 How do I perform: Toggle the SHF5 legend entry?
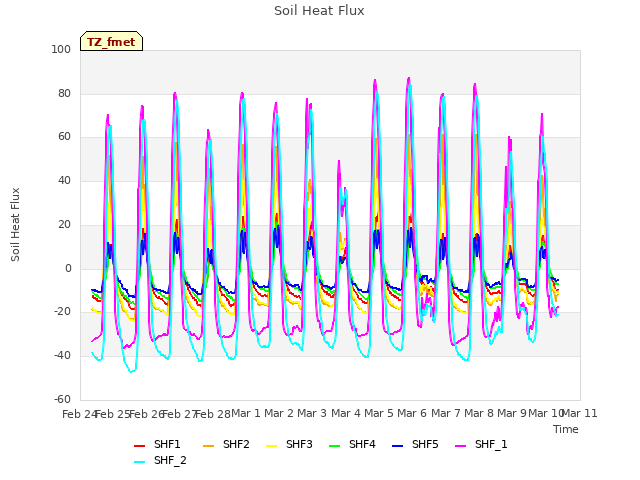point(415,444)
